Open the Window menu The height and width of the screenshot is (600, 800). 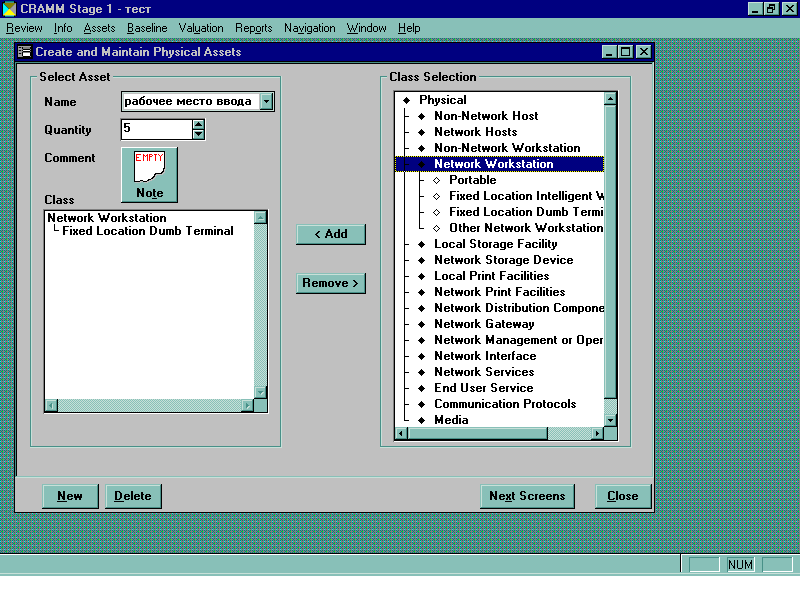click(x=366, y=28)
